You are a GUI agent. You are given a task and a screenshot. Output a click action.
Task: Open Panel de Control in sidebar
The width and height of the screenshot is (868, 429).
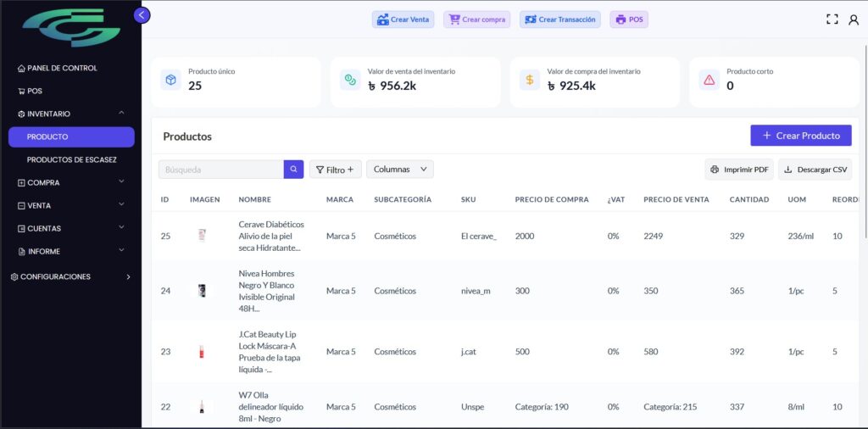tap(62, 68)
